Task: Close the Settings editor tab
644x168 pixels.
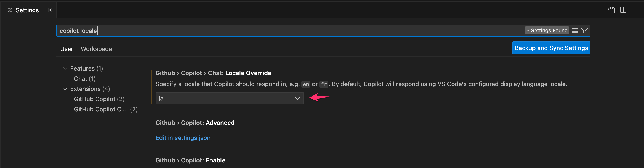Action: 50,10
